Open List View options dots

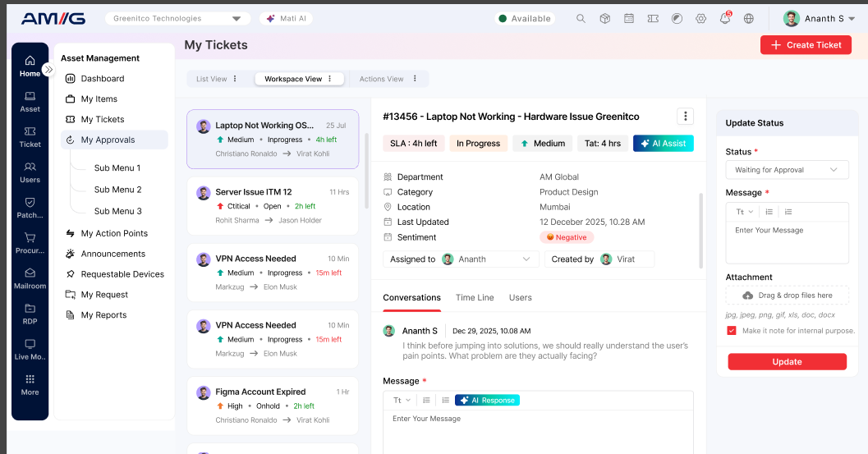pyautogui.click(x=235, y=79)
